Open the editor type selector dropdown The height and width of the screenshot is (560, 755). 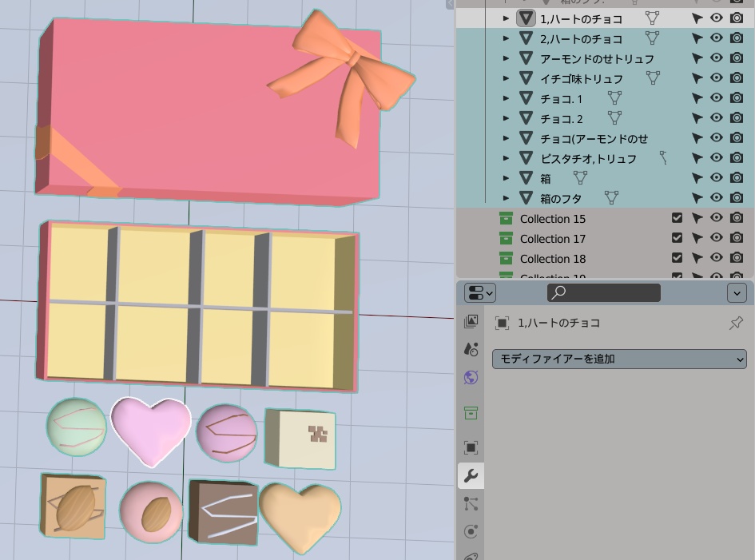click(478, 292)
